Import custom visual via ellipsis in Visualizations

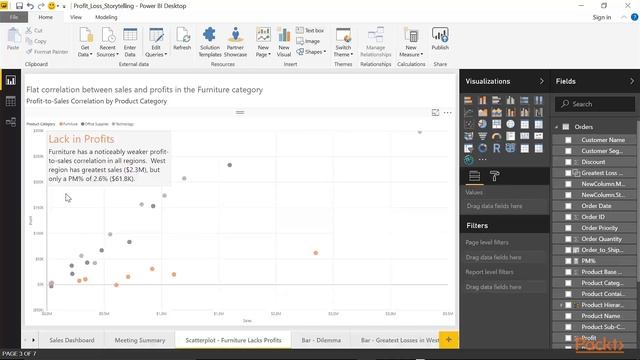[482, 160]
